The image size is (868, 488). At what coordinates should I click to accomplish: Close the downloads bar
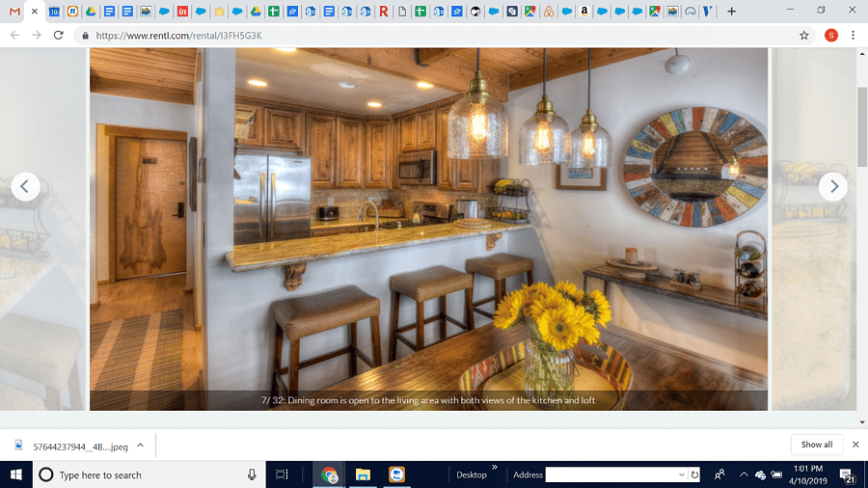pos(855,445)
